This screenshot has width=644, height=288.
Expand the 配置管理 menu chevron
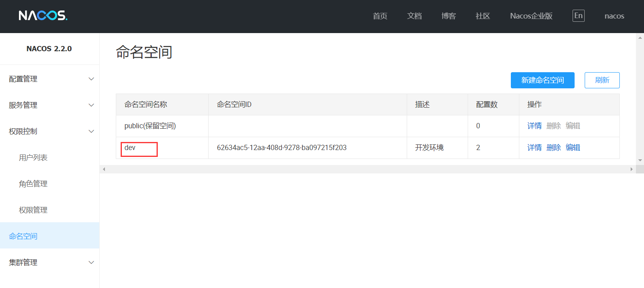pyautogui.click(x=91, y=79)
